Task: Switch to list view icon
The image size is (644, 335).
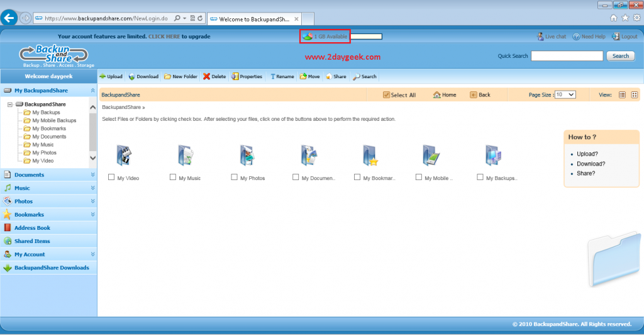Action: (622, 95)
